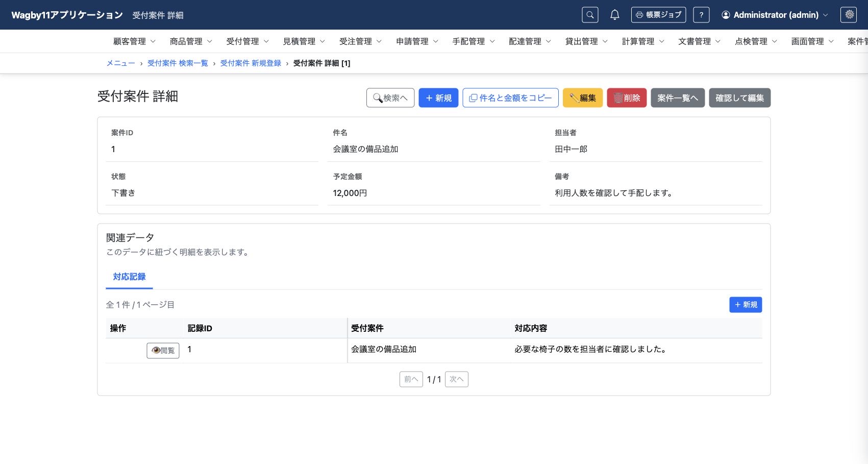The height and width of the screenshot is (464, 868).
Task: Open the notifications bell
Action: tap(615, 15)
